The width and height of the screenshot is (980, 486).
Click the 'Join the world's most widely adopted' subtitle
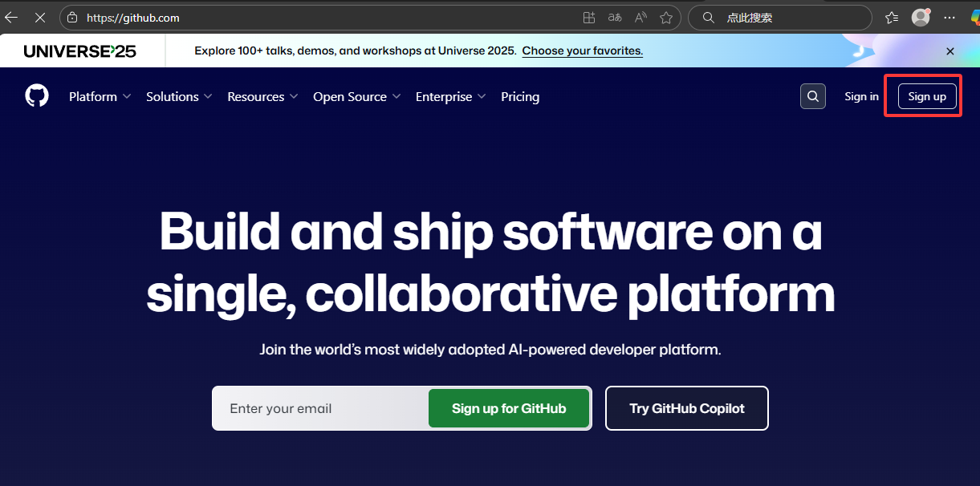tap(490, 350)
